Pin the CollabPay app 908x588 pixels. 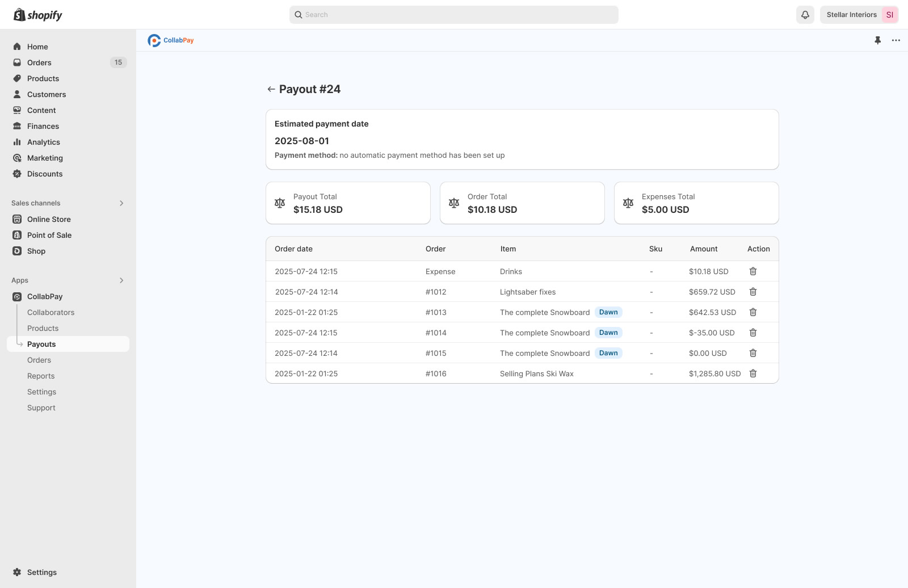click(x=877, y=40)
